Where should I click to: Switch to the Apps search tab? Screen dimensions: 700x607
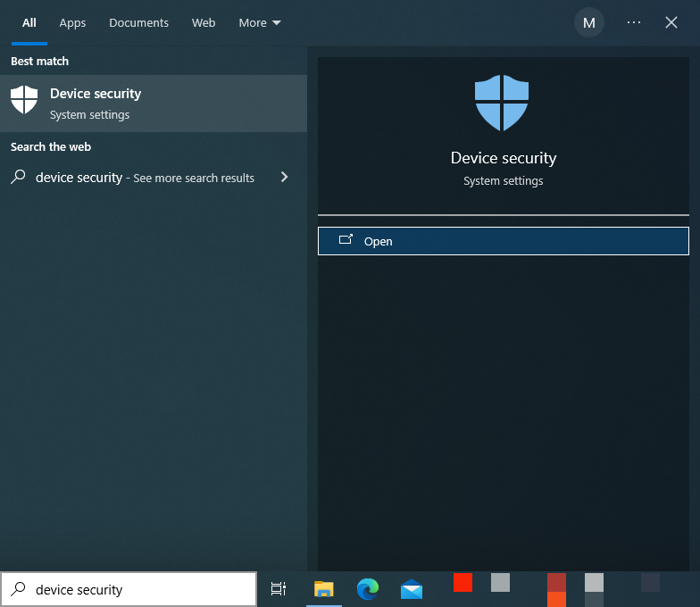(x=72, y=23)
